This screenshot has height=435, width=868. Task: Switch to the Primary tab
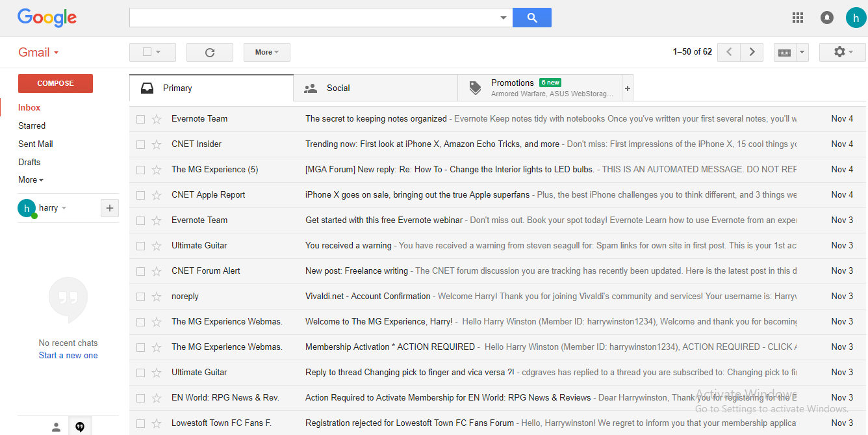211,88
